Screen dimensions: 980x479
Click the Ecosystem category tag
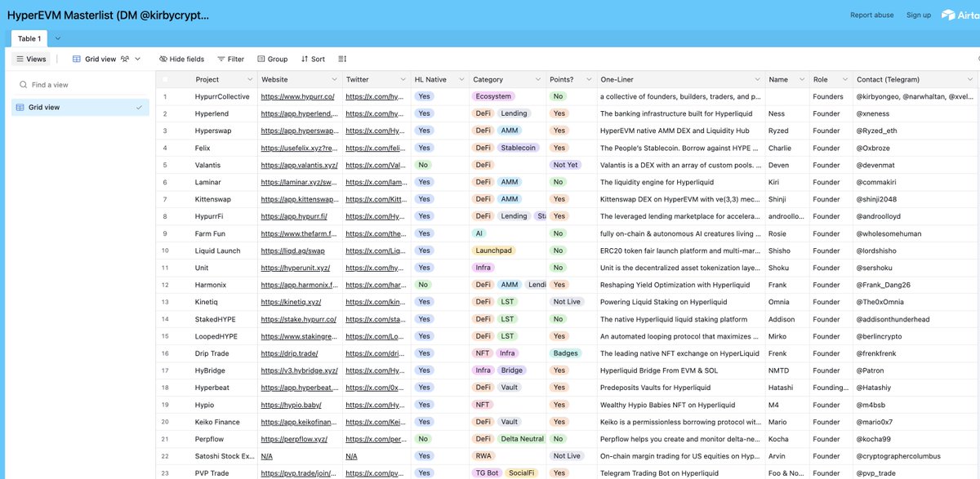(493, 96)
